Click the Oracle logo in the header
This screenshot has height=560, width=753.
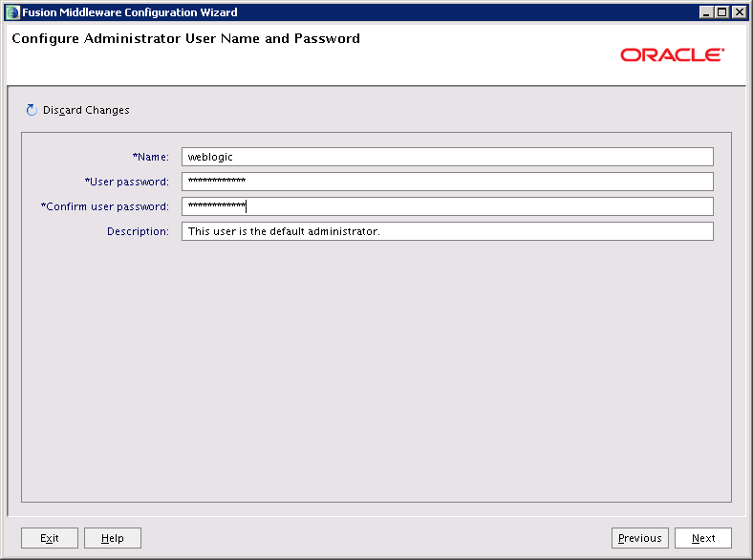point(672,55)
